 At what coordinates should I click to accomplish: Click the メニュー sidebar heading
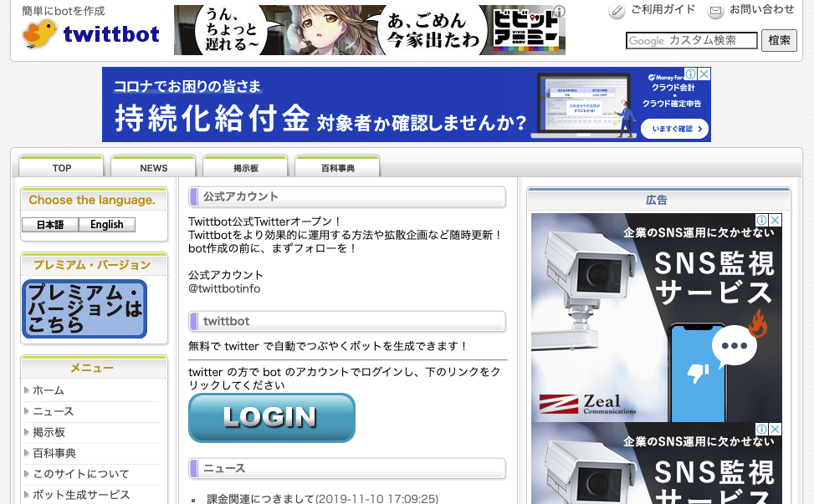(x=92, y=368)
